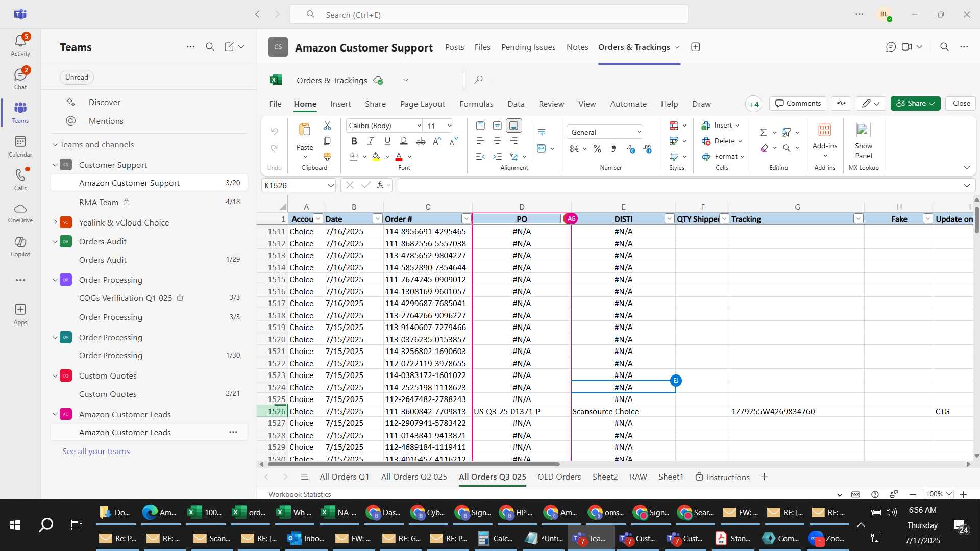Toggle Strikethrough formatting

pos(421,141)
